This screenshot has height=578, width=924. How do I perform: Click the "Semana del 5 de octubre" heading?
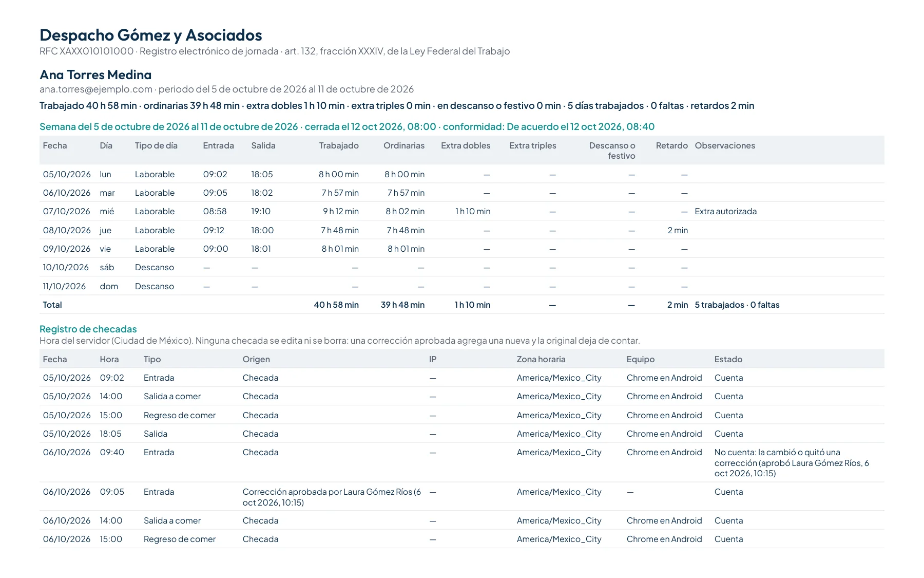pyautogui.click(x=347, y=127)
